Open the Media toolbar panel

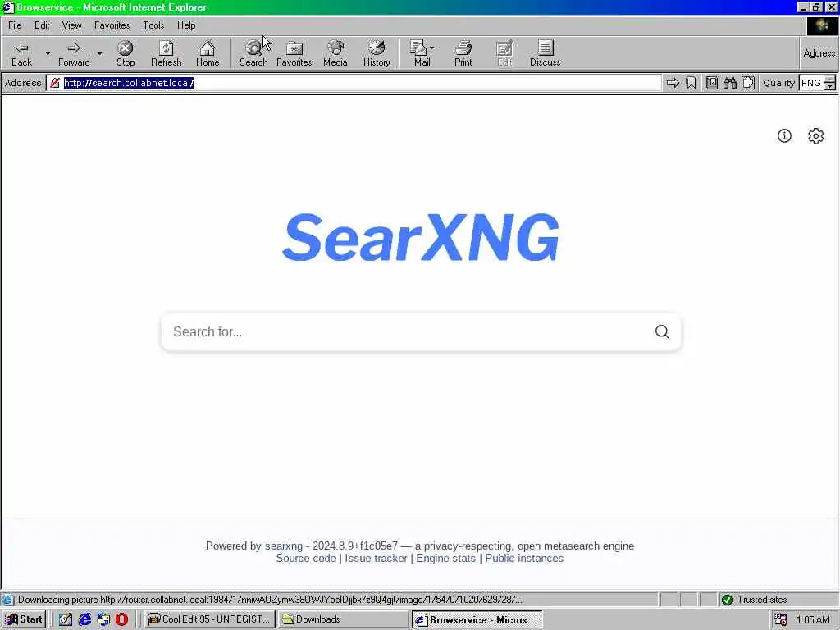[336, 53]
